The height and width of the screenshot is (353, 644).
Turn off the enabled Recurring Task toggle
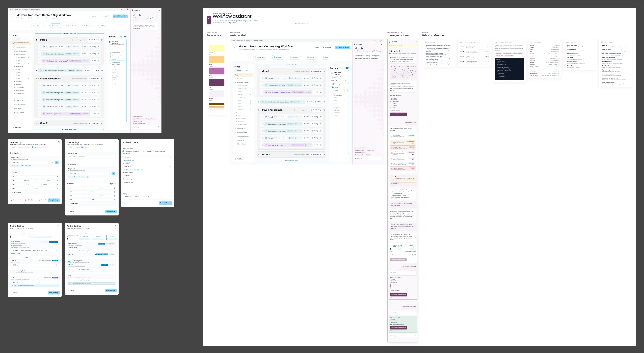(x=70, y=261)
